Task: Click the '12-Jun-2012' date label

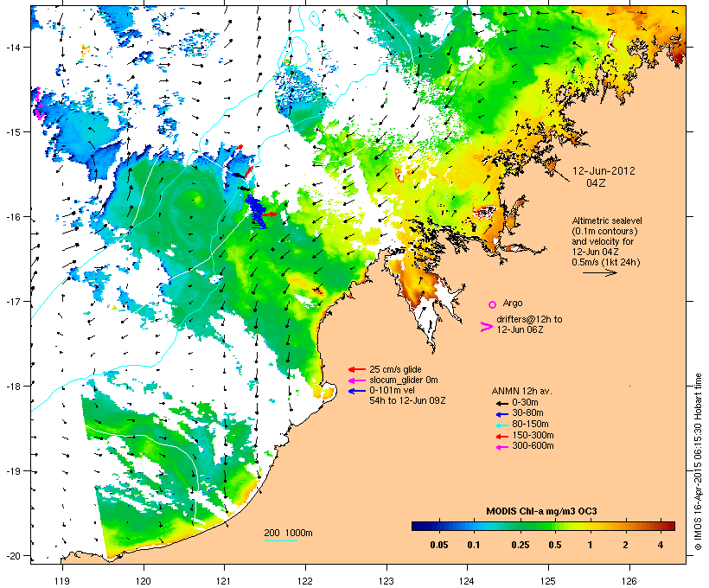Action: (604, 171)
